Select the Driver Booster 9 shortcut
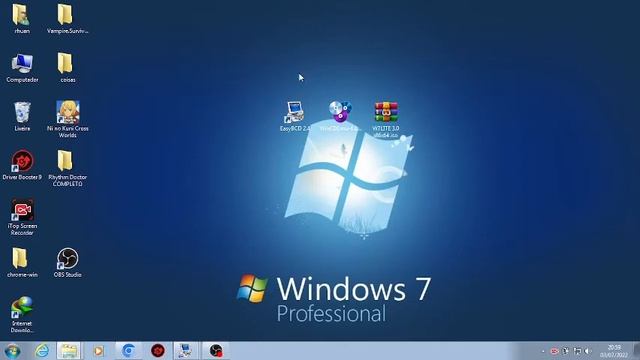 pyautogui.click(x=22, y=165)
